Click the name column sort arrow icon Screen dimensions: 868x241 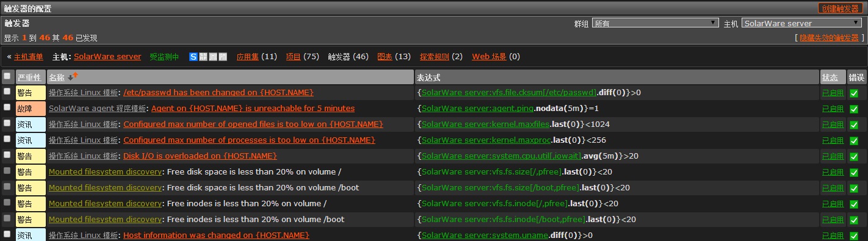pyautogui.click(x=73, y=77)
